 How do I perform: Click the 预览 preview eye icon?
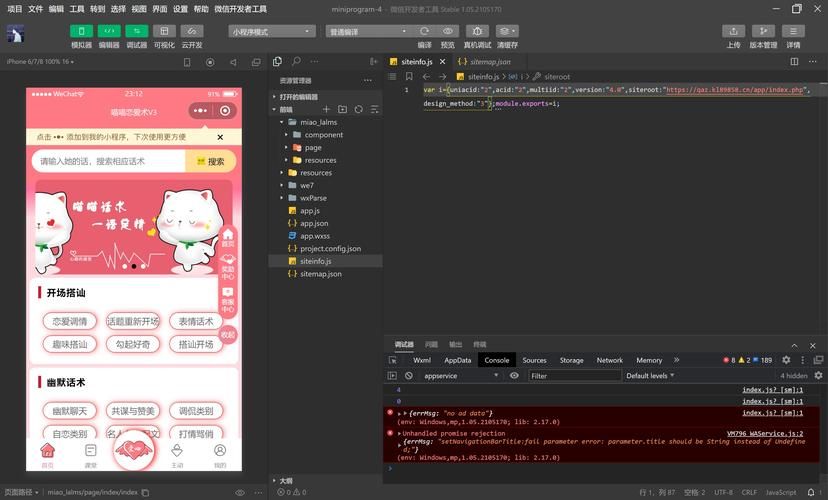(x=447, y=32)
